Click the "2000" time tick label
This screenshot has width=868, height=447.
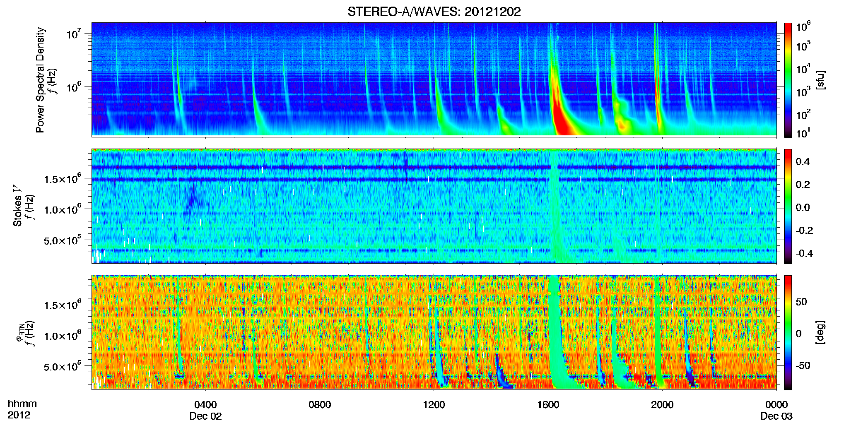(662, 404)
